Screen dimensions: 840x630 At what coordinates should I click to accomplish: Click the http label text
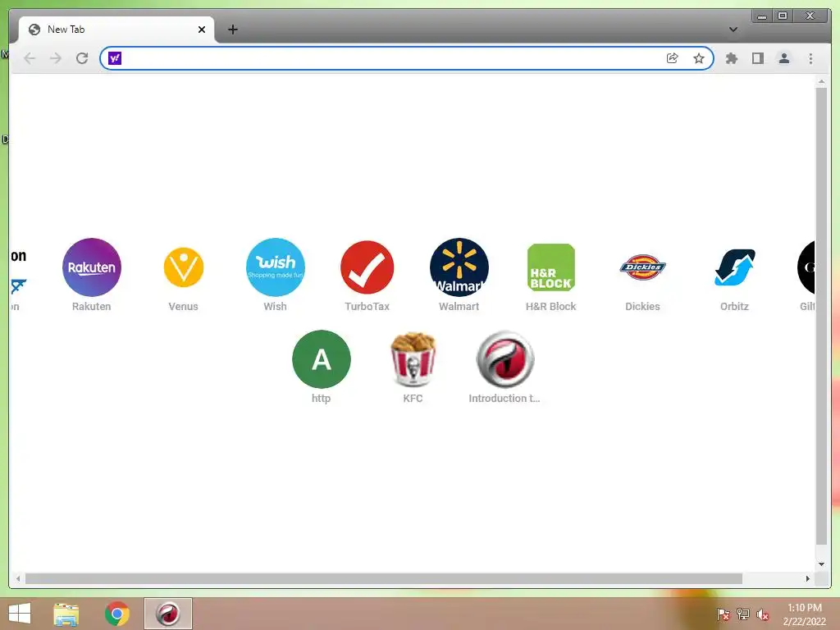322,399
